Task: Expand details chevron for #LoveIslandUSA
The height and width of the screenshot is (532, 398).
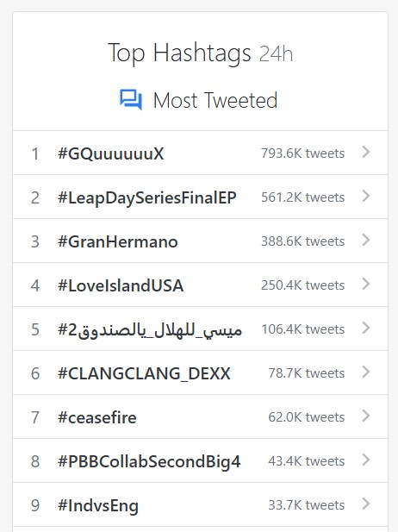Action: pyautogui.click(x=365, y=284)
